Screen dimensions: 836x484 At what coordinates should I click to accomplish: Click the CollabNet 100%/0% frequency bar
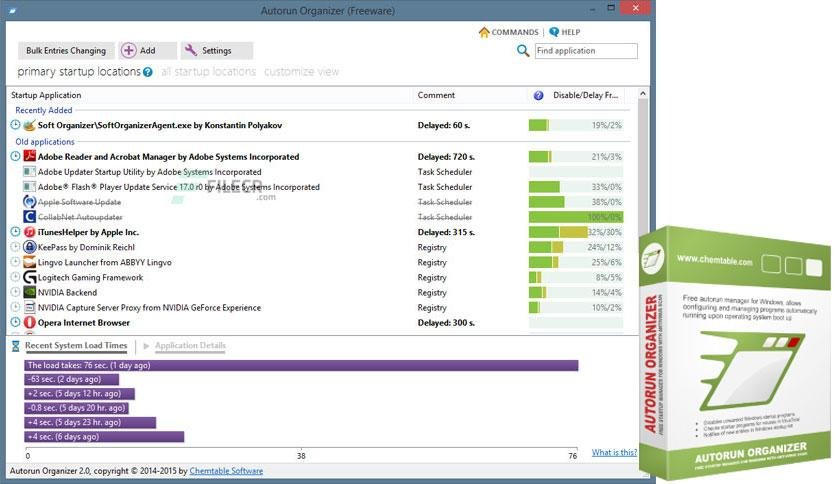(x=576, y=217)
